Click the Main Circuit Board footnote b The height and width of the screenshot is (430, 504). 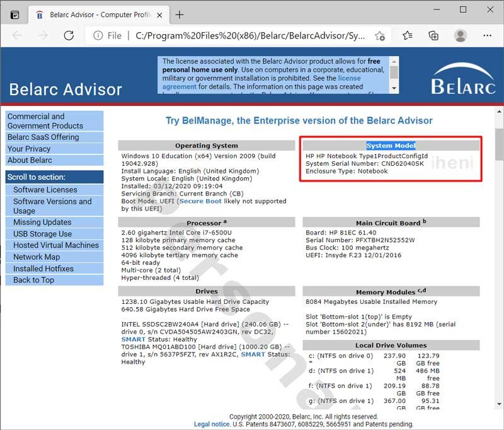(x=425, y=221)
